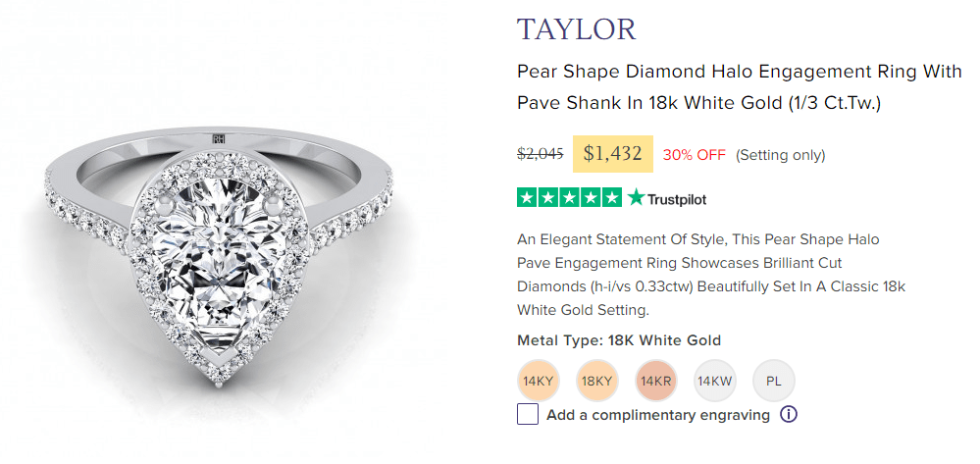Click the "(Setting only)" note
980x464 pixels.
781,155
